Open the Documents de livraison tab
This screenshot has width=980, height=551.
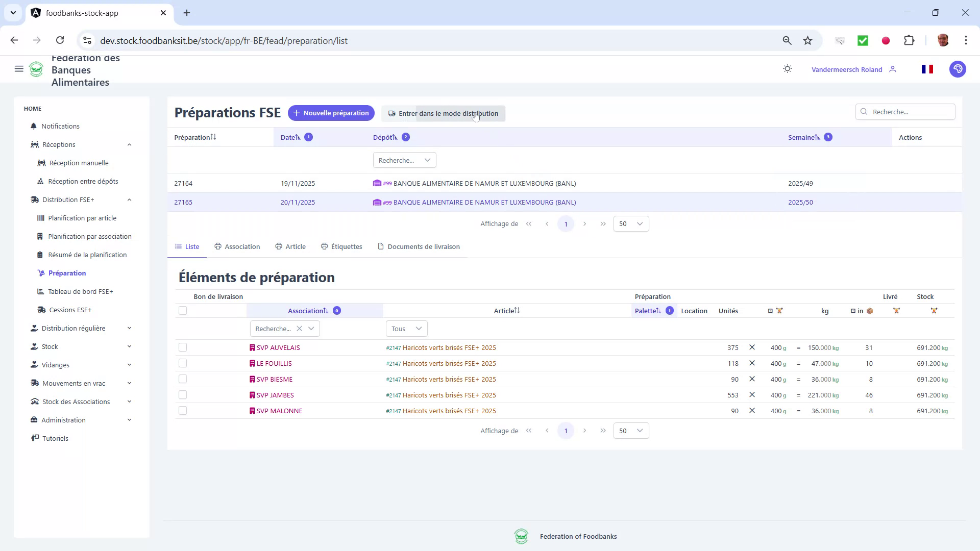click(x=423, y=246)
